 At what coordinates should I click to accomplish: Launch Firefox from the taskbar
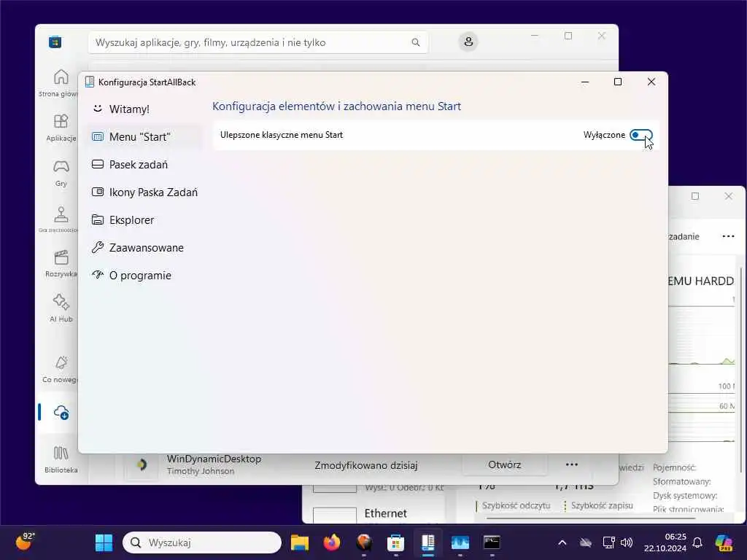tap(332, 542)
